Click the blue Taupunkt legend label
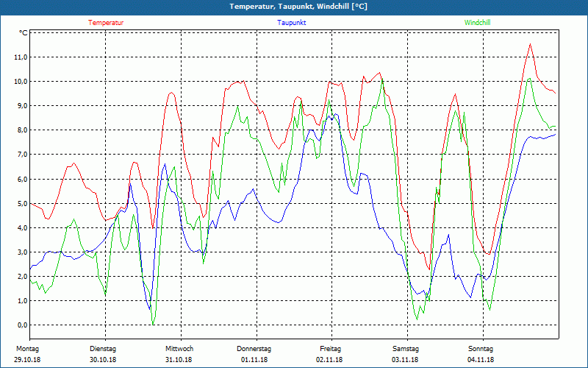The image size is (588, 368). (291, 23)
